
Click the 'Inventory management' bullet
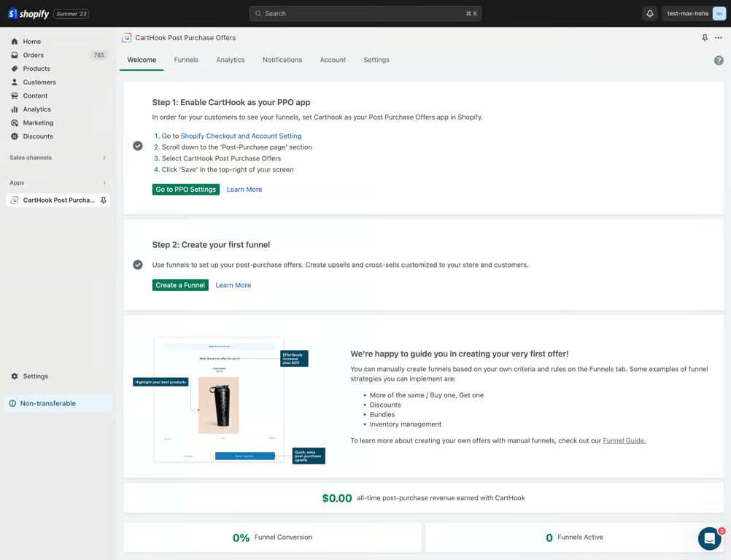[x=406, y=424]
